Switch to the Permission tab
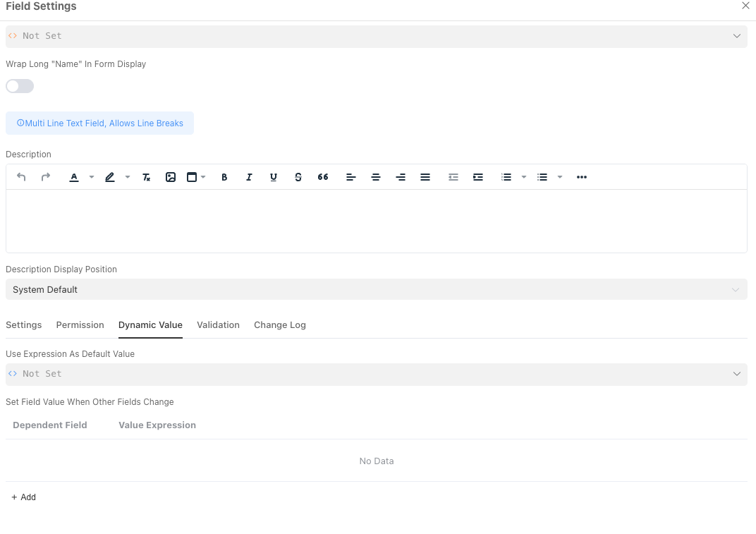Screen dimensions: 756x534 [x=80, y=325]
